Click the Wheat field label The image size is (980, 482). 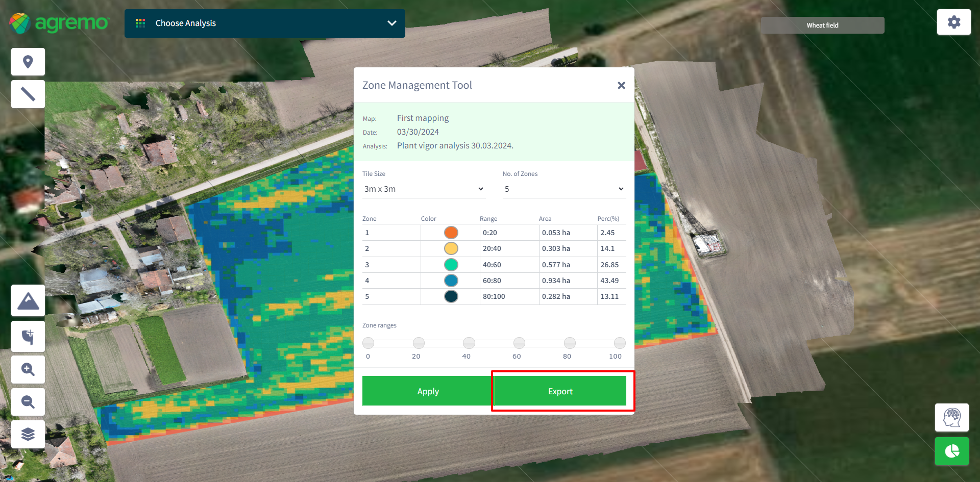tap(822, 26)
